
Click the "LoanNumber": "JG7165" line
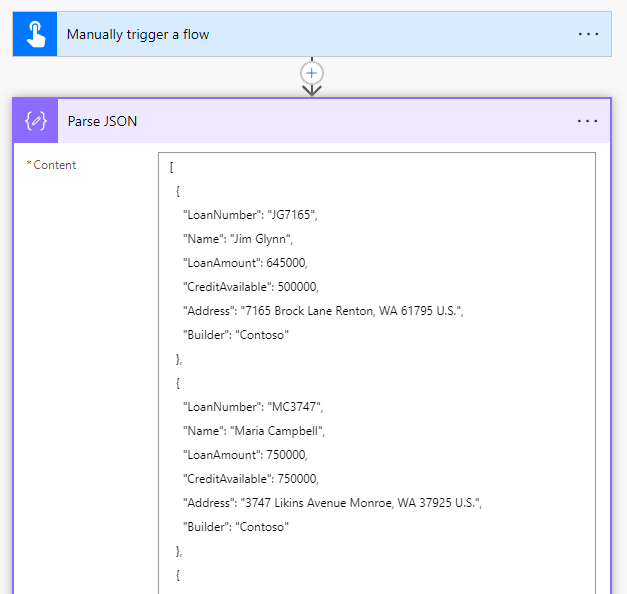[x=250, y=215]
